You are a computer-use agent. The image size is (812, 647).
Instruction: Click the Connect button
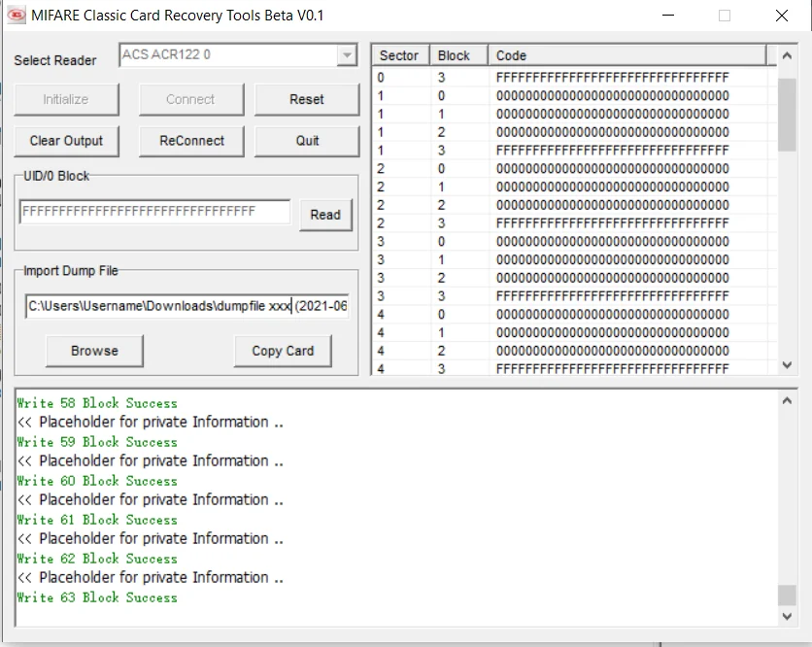point(191,99)
